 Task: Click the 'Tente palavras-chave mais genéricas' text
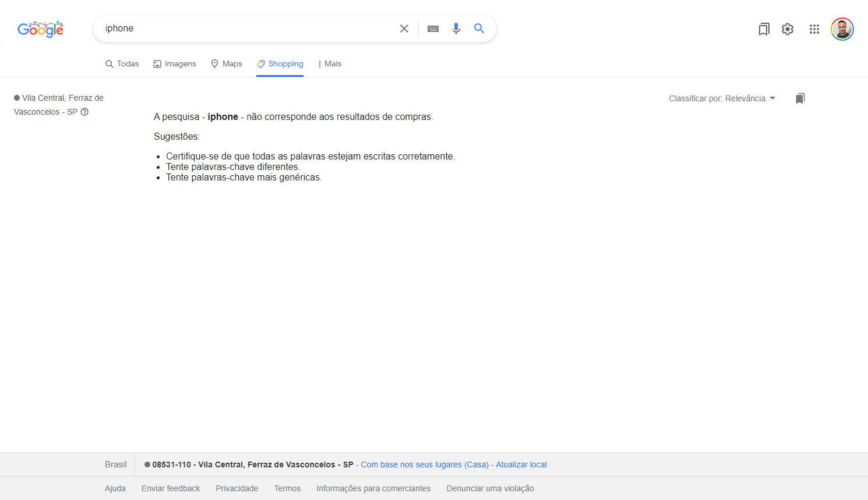(x=244, y=178)
